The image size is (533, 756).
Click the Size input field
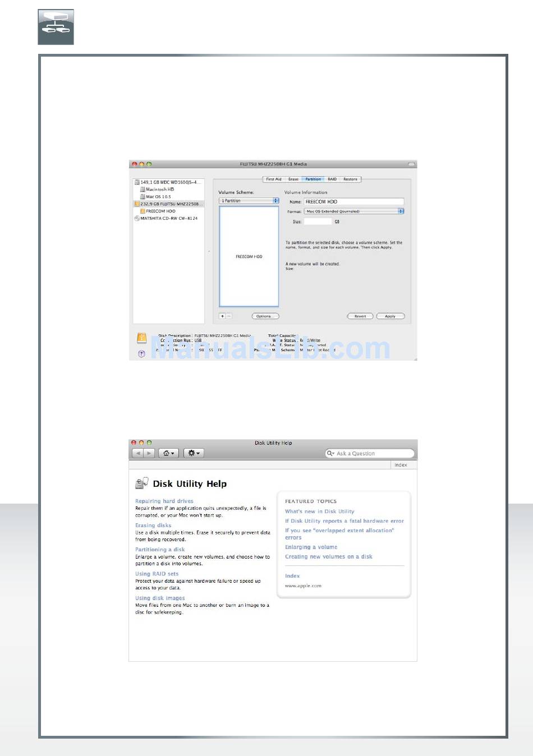point(318,222)
